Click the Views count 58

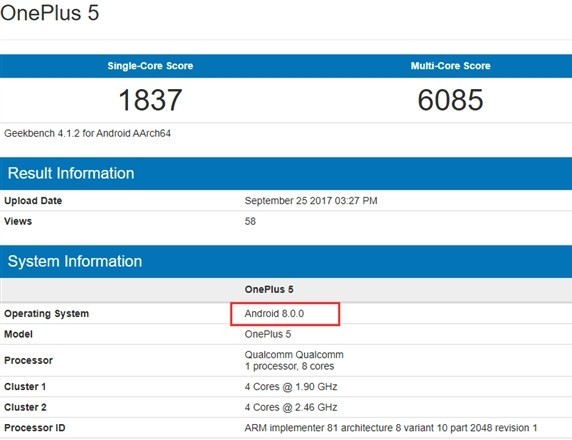pos(250,221)
